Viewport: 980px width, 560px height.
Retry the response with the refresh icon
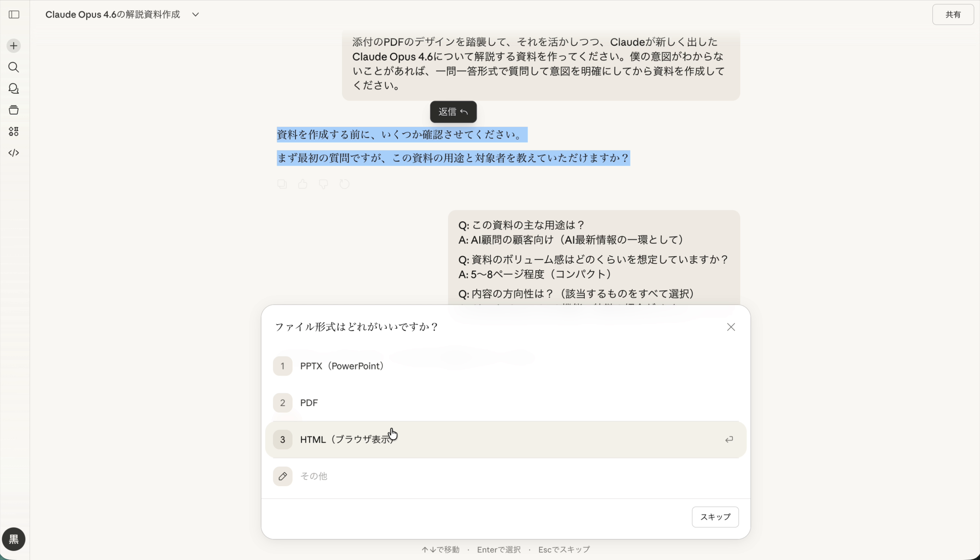click(x=344, y=184)
